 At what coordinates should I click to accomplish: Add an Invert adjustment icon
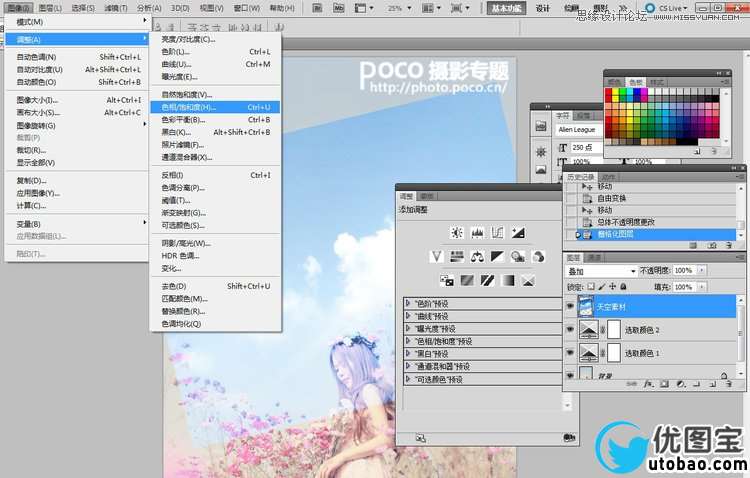tap(447, 280)
